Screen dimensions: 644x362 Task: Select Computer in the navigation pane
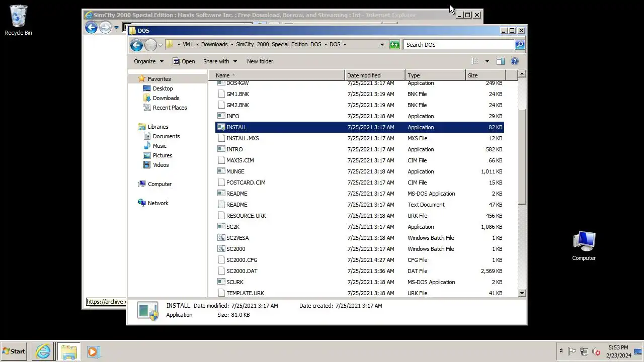(159, 184)
